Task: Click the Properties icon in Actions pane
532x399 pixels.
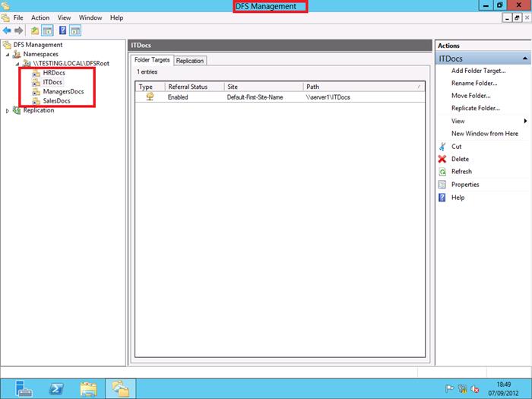Action: point(442,185)
